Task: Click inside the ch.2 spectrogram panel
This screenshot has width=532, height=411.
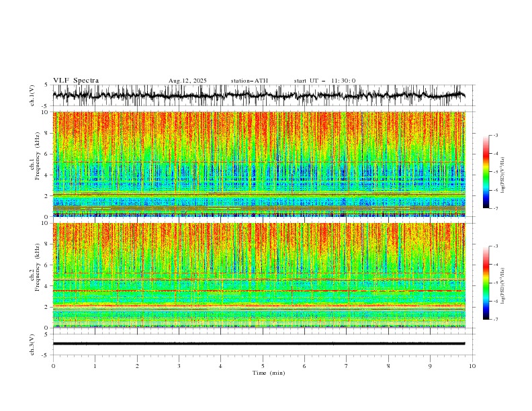Action: pos(259,275)
